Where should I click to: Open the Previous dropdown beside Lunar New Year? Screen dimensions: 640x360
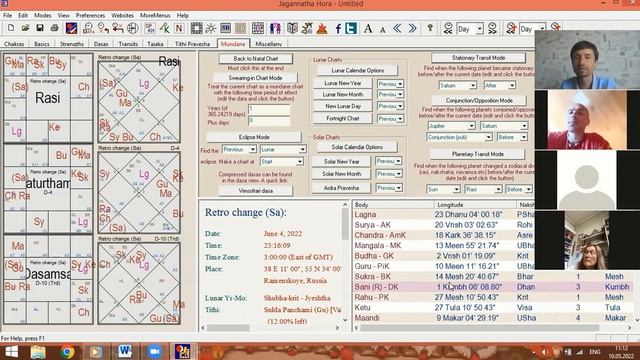tap(390, 84)
